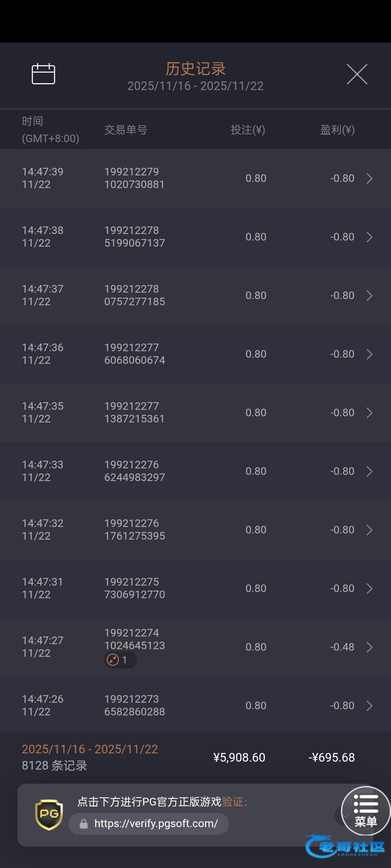Click the lock icon beside verify URL
This screenshot has width=391, height=868.
(84, 824)
